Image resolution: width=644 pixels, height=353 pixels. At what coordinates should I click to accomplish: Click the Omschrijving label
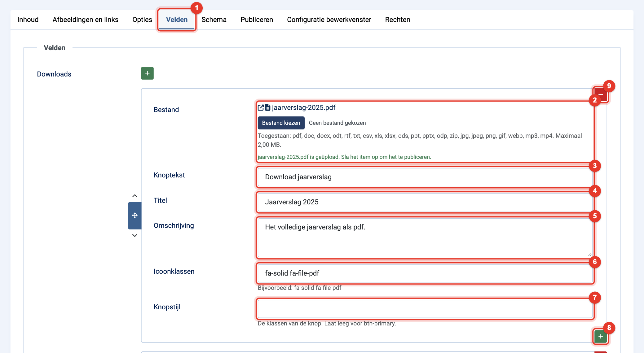(x=174, y=225)
